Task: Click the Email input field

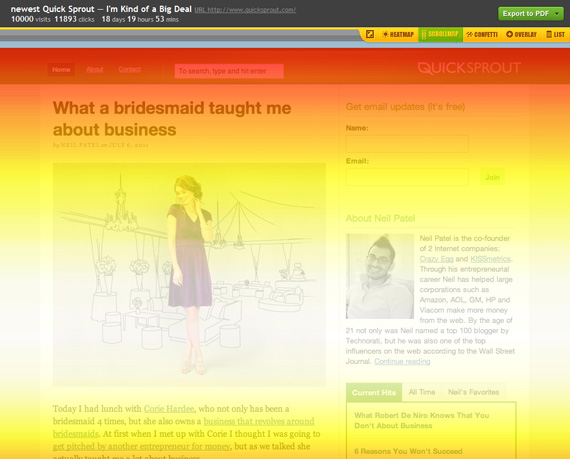Action: click(407, 177)
